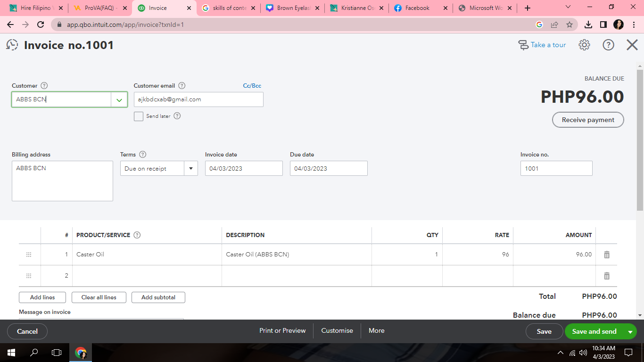Screen dimensions: 644x362
Task: Click the drag handle on line 1
Action: coord(29,255)
